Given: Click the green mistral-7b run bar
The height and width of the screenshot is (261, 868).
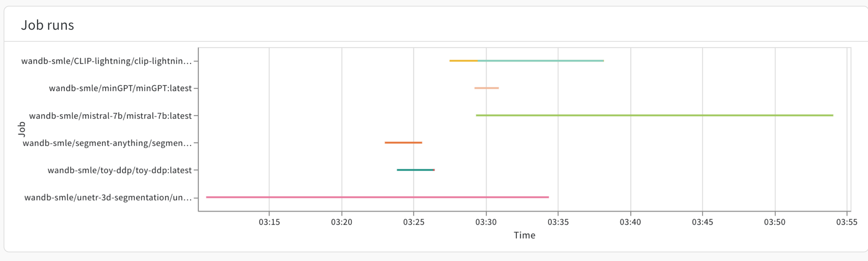Looking at the screenshot, I should [654, 115].
